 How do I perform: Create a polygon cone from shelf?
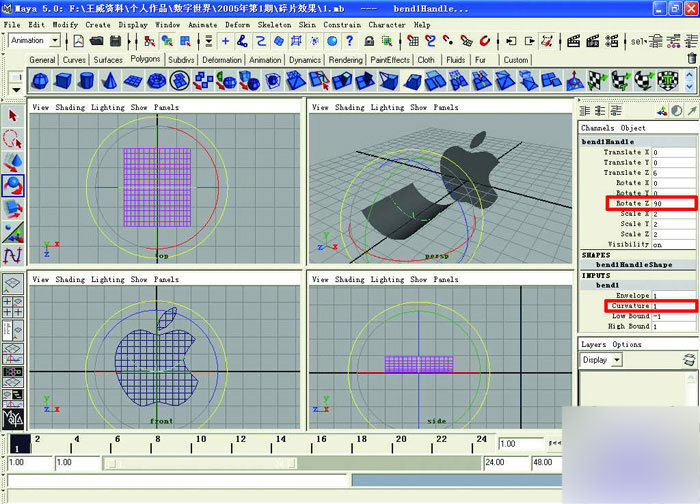click(109, 81)
